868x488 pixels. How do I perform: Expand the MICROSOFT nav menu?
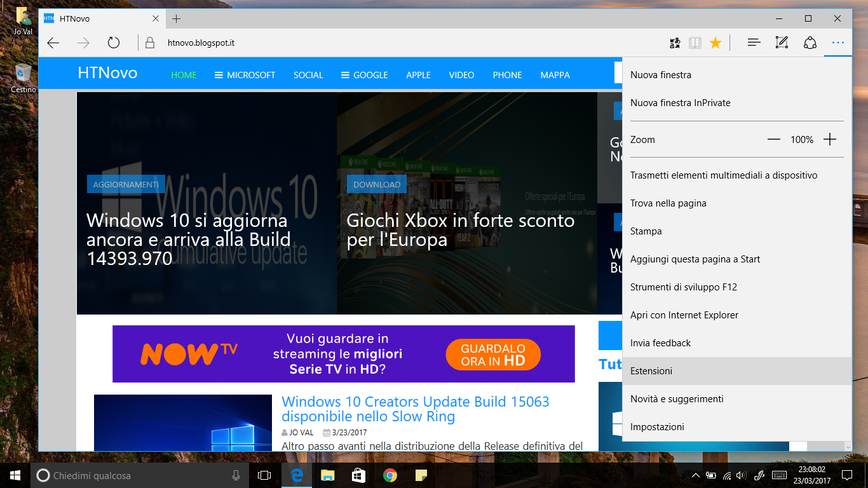pos(245,75)
